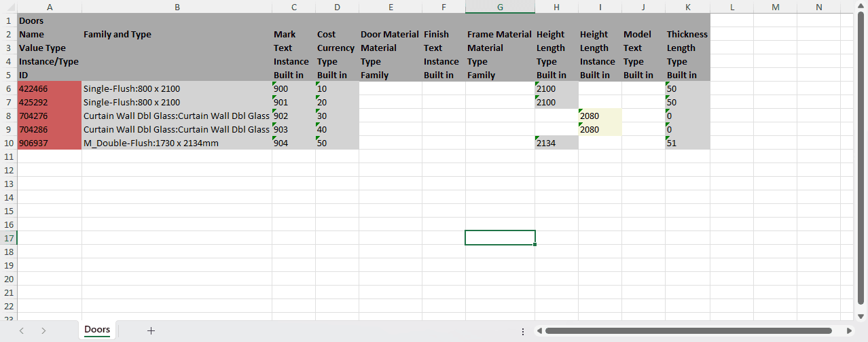The image size is (868, 342).
Task: Go to next sheet using right arrow
Action: point(43,330)
